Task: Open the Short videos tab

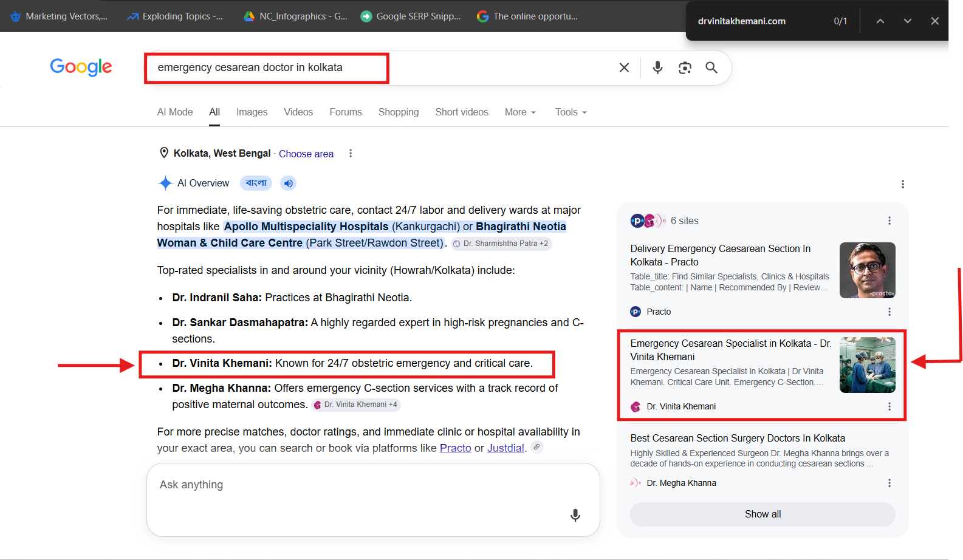Action: 462,112
